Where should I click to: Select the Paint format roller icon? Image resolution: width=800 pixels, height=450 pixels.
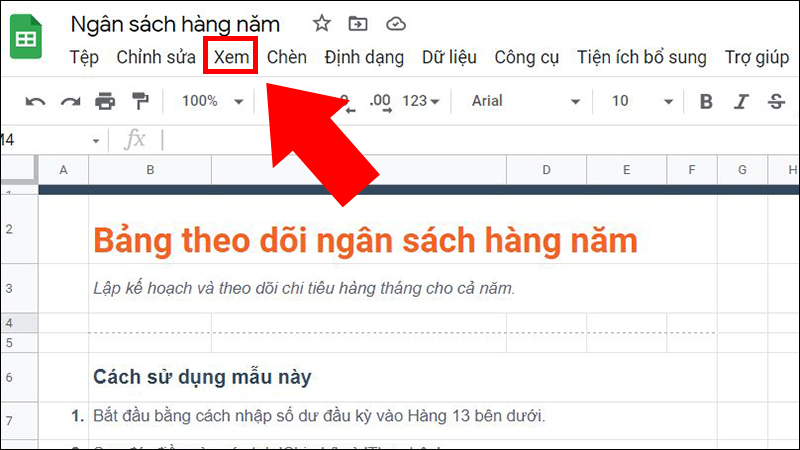point(140,102)
